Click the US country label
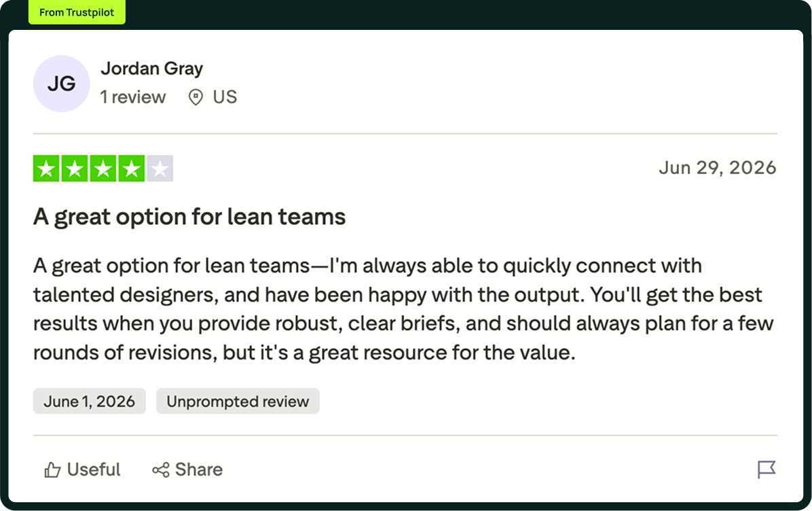 click(225, 97)
